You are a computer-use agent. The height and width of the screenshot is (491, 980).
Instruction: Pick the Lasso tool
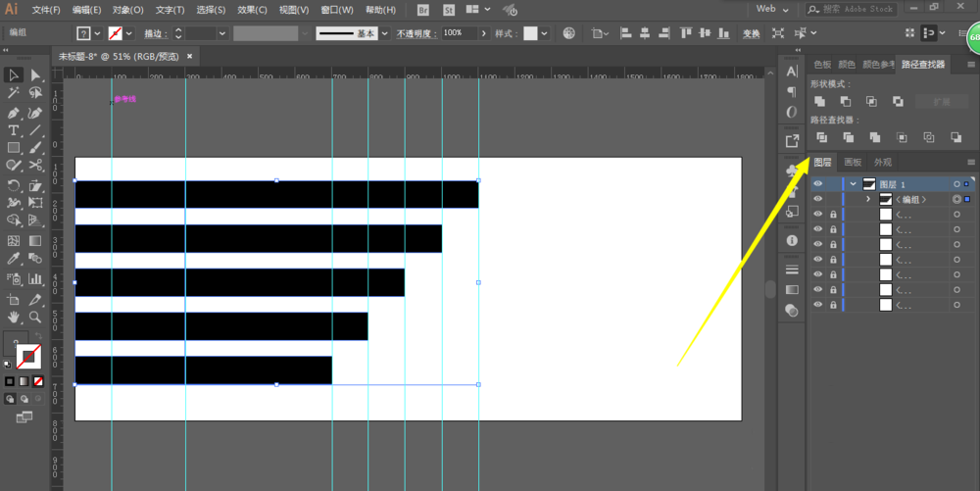tap(35, 93)
